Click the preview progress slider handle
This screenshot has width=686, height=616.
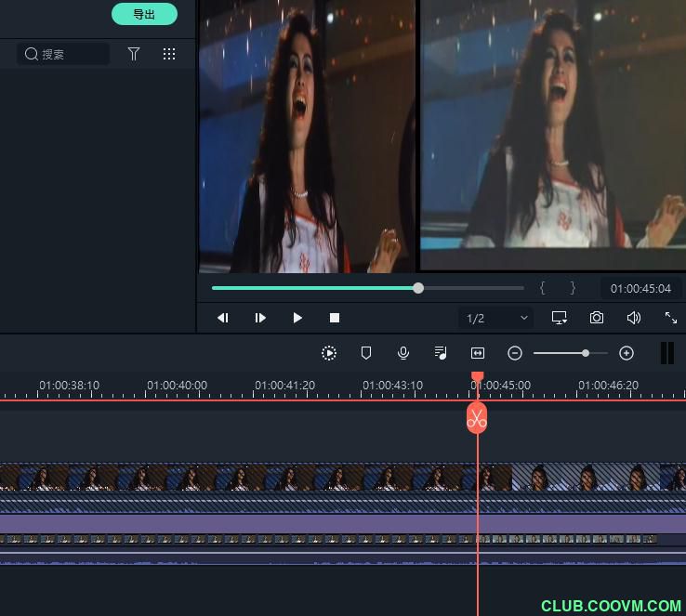(418, 288)
